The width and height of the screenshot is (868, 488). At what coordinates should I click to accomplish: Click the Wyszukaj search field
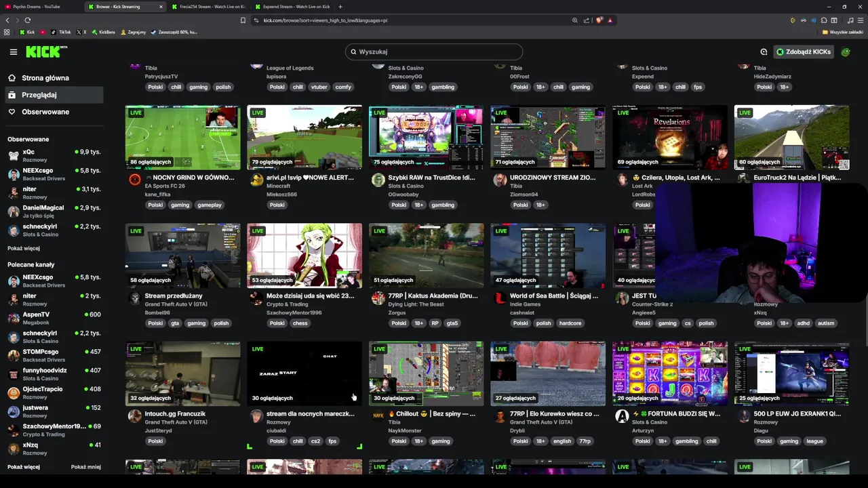pyautogui.click(x=434, y=52)
